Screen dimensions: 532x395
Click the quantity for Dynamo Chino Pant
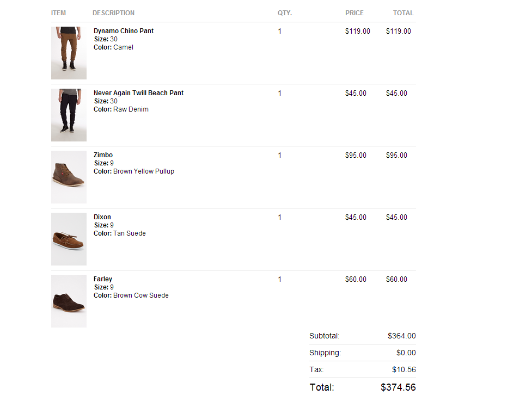click(280, 31)
